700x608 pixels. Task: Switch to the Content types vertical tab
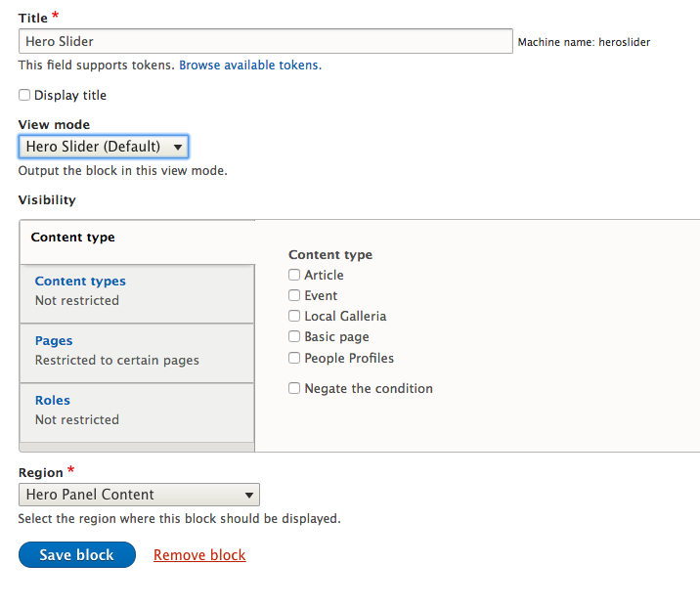(80, 282)
